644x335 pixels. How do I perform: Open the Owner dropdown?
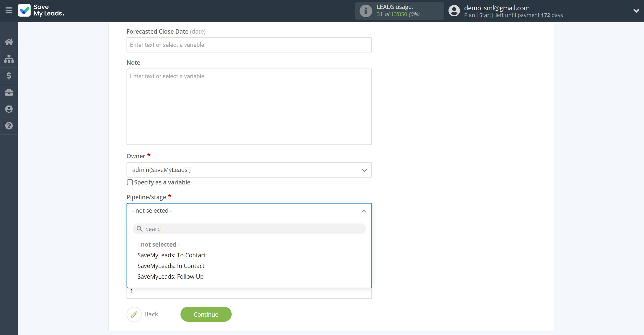coord(249,170)
